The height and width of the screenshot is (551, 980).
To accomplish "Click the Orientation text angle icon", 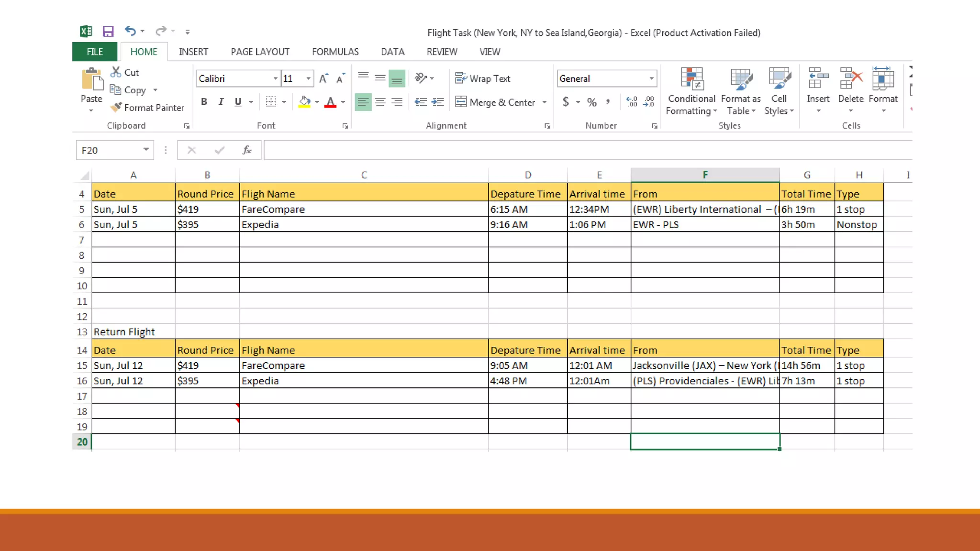I will tap(421, 78).
